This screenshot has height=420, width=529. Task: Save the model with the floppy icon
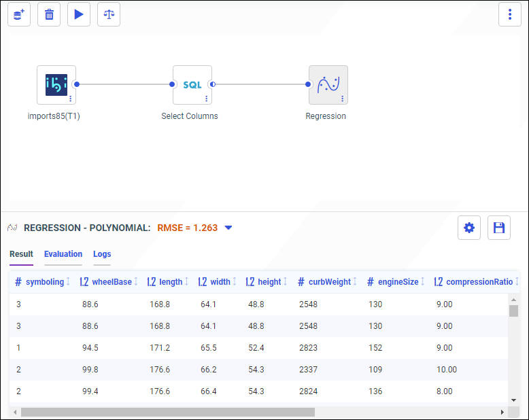pyautogui.click(x=499, y=228)
